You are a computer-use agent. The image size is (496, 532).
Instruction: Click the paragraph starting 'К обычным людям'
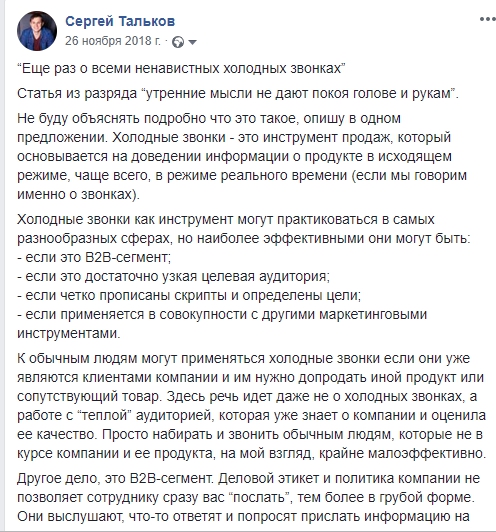pos(251,406)
